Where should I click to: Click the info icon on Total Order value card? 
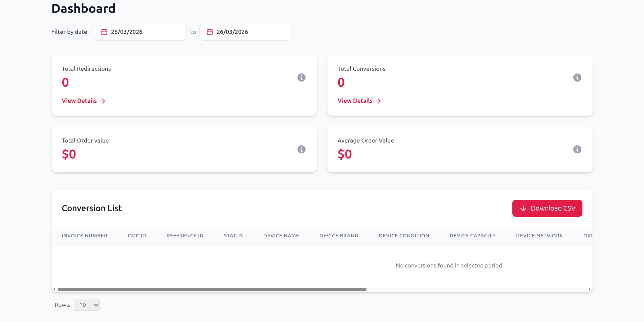pyautogui.click(x=301, y=149)
